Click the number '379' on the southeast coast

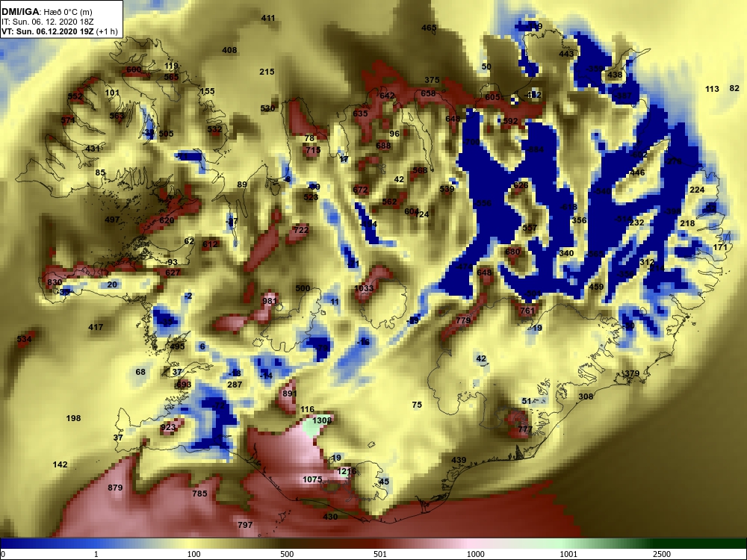(x=632, y=373)
